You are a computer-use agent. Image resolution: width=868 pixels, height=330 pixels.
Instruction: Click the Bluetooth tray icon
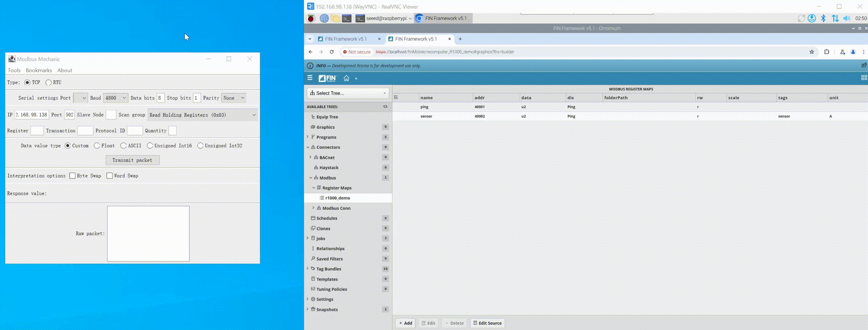pyautogui.click(x=823, y=18)
